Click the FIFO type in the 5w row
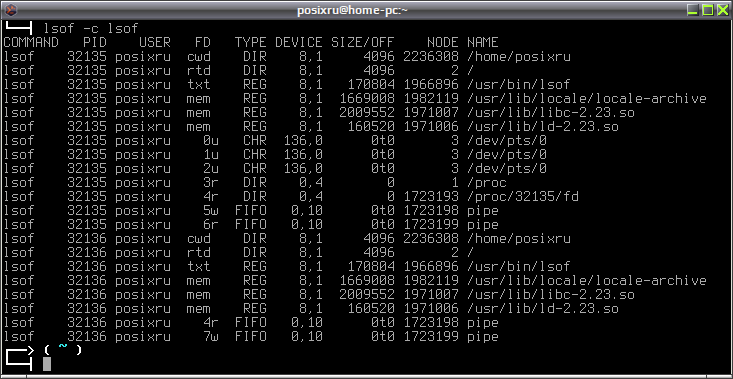 point(251,211)
